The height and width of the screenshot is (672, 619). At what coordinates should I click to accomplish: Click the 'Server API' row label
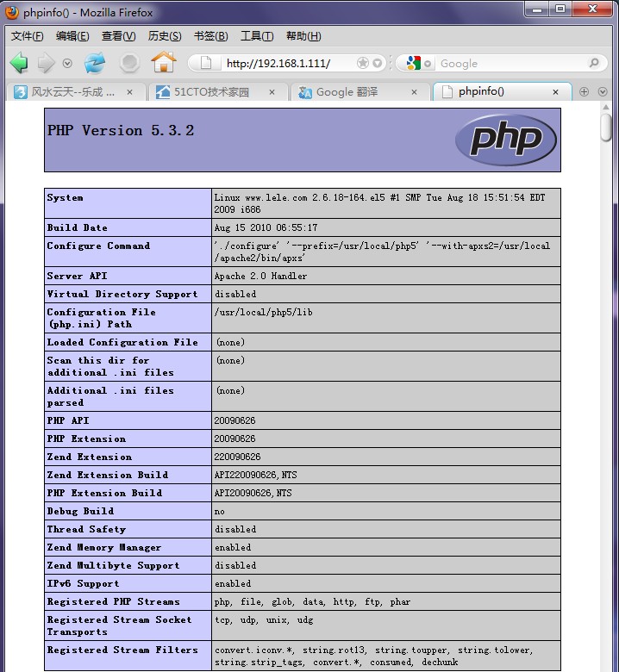tap(78, 276)
